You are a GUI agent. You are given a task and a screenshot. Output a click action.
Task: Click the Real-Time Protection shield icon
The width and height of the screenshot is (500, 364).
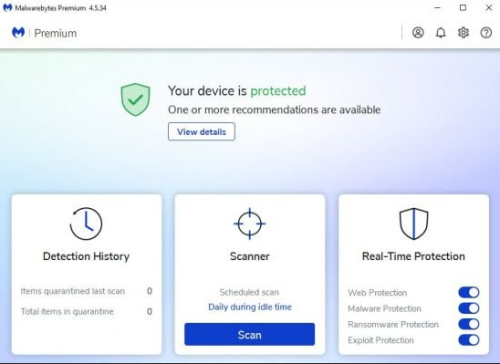414,224
